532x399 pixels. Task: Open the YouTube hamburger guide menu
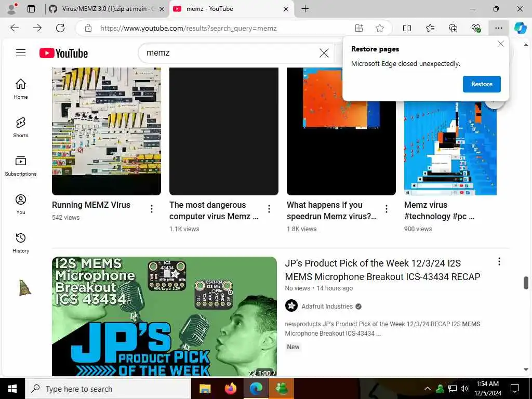21,52
